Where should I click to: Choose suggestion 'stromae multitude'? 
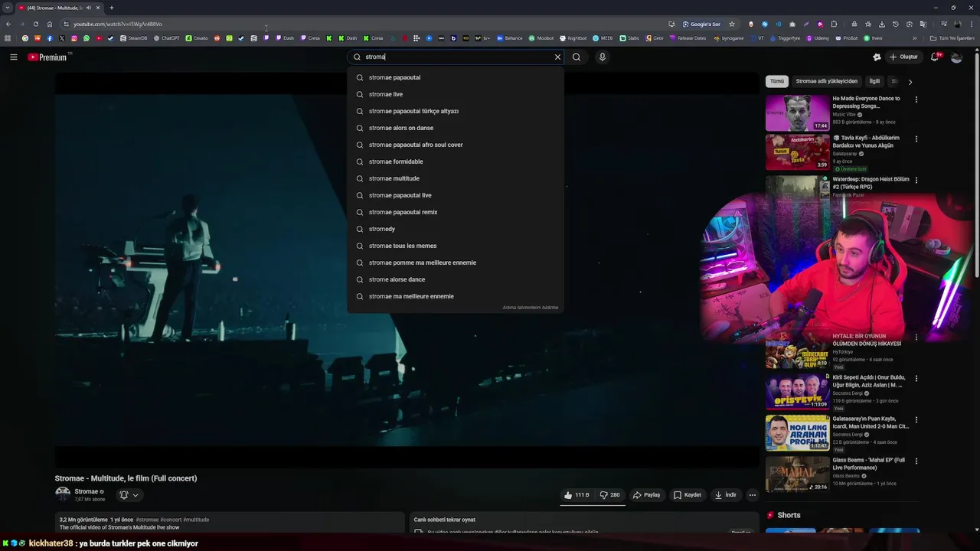456,178
